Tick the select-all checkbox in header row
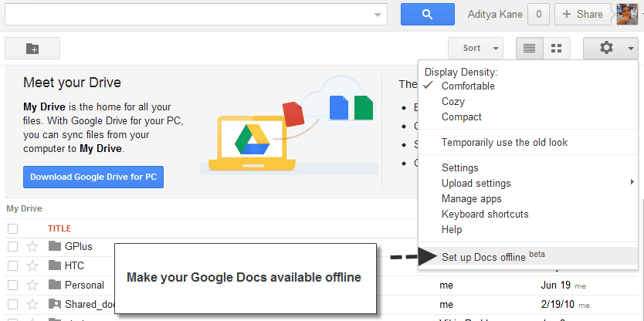This screenshot has height=321, width=644. (12, 228)
